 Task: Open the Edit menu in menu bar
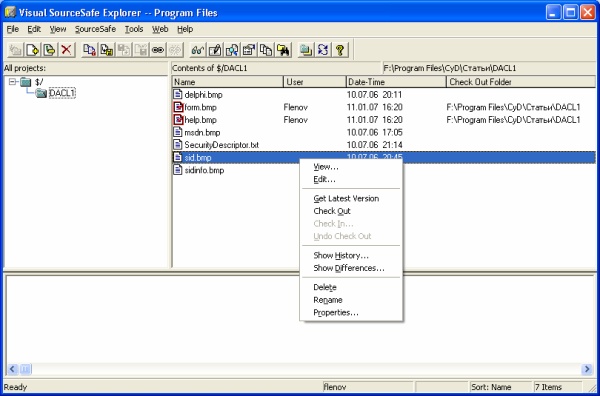(x=34, y=29)
